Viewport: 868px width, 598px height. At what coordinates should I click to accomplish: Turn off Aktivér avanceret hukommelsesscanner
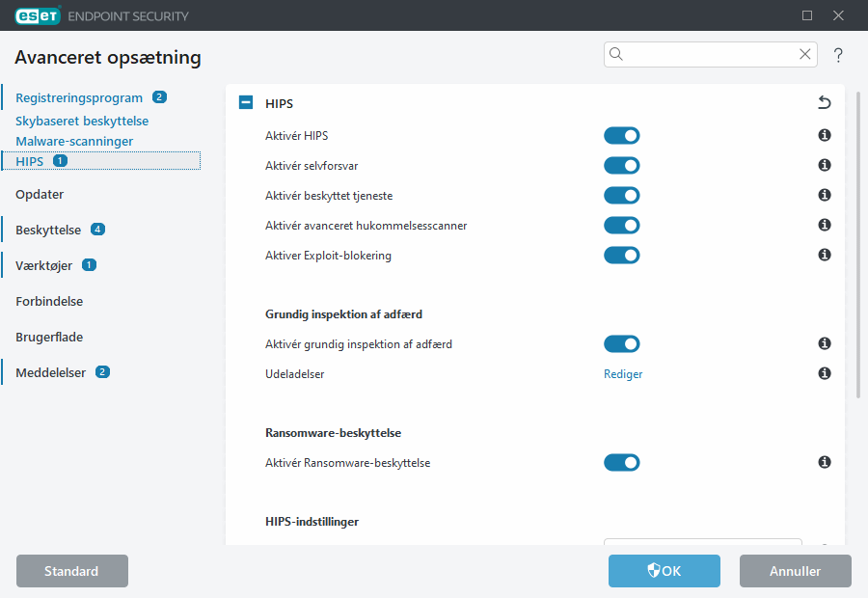pos(622,225)
